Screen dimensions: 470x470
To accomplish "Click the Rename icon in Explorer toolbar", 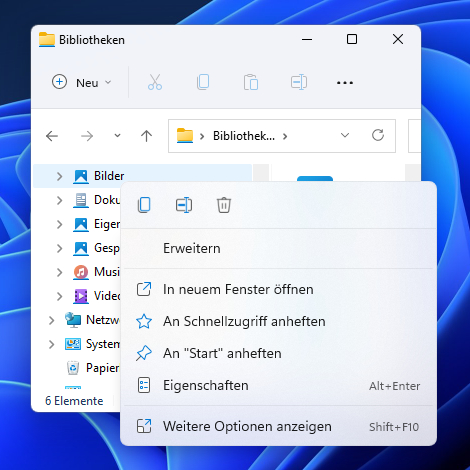I will (x=299, y=82).
